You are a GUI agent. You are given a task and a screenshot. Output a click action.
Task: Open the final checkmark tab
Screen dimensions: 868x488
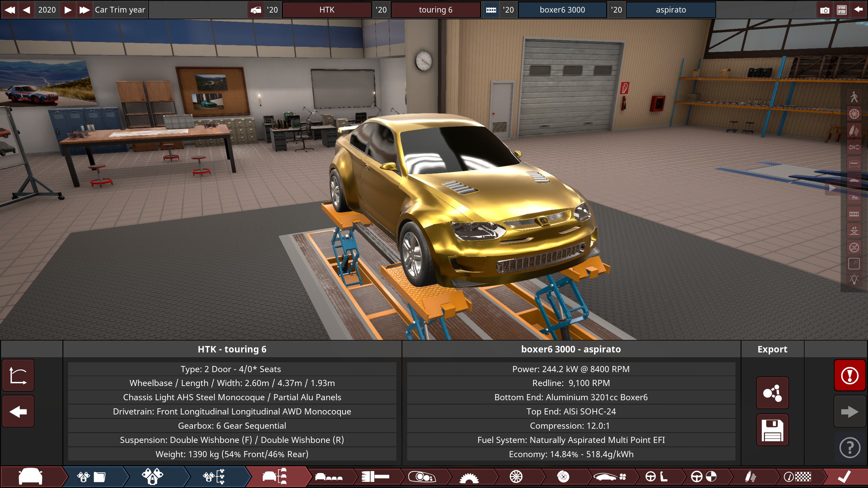[x=844, y=477]
